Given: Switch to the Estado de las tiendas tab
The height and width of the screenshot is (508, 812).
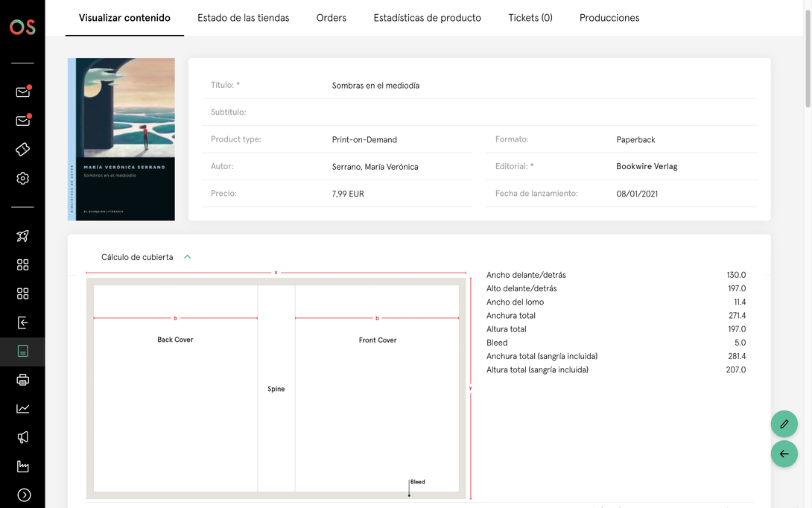Looking at the screenshot, I should [x=243, y=18].
